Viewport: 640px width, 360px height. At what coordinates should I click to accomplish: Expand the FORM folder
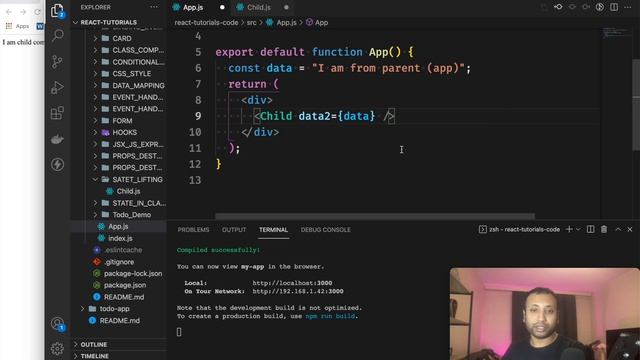pyautogui.click(x=96, y=121)
